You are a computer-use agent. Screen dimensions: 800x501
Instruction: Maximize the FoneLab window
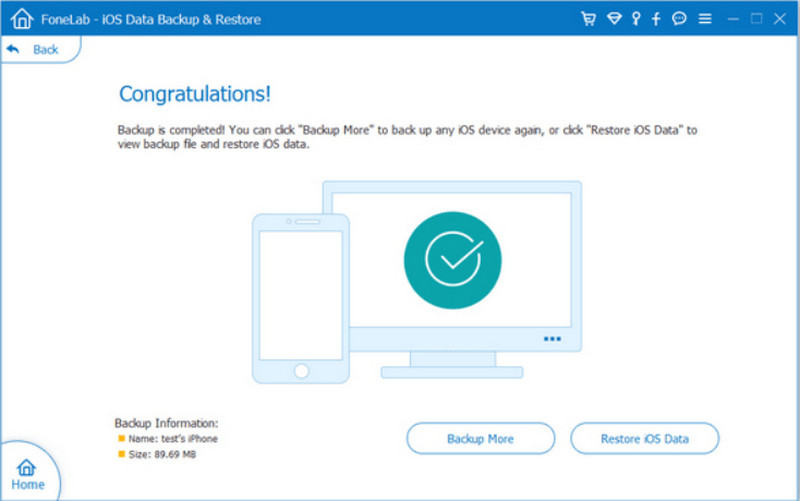(x=756, y=19)
